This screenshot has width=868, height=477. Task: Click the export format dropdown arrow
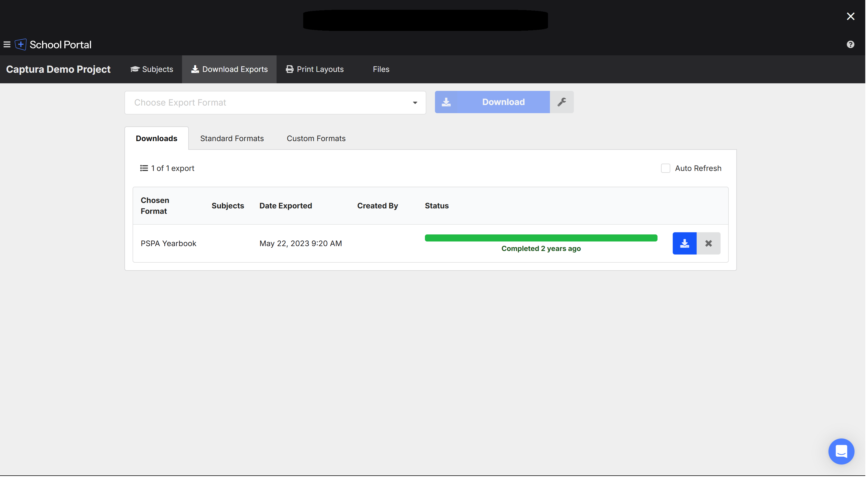coord(415,103)
